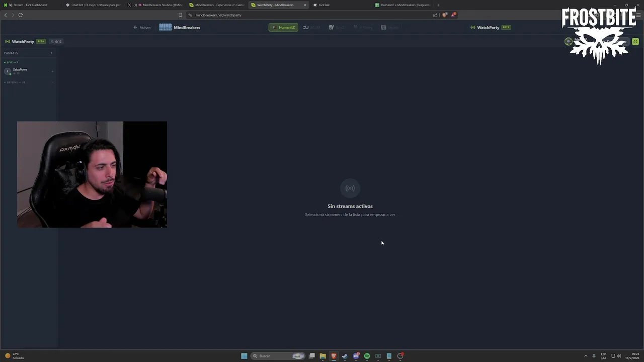The width and height of the screenshot is (644, 362).
Task: Select the SCUM game tab
Action: (311, 28)
